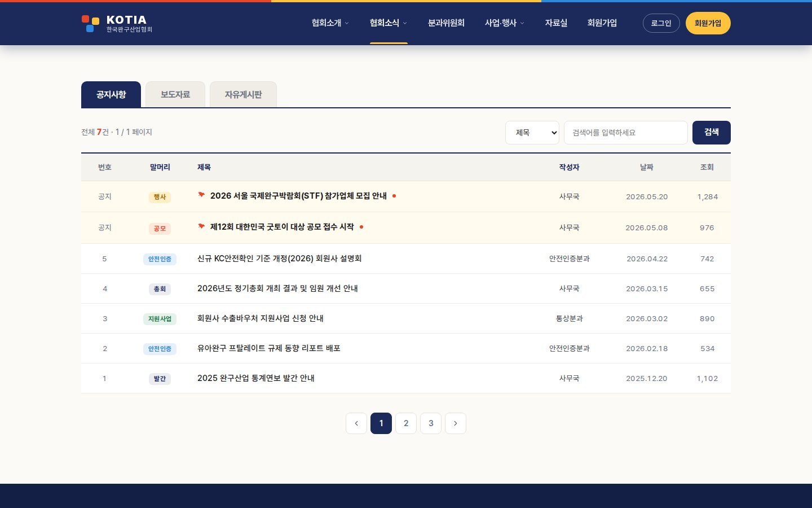Open the 회원가입 navigation menu item

[x=602, y=23]
